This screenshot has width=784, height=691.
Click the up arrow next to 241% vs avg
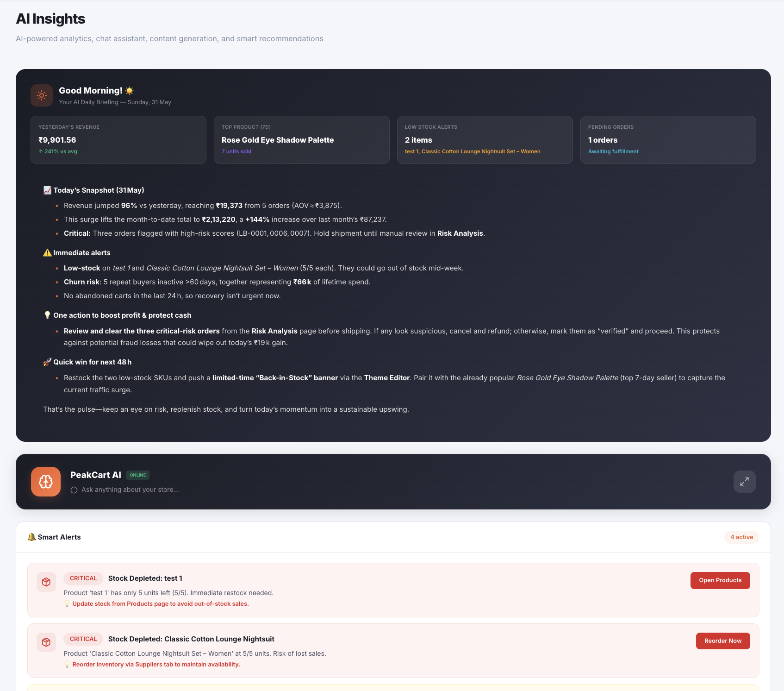click(x=41, y=151)
